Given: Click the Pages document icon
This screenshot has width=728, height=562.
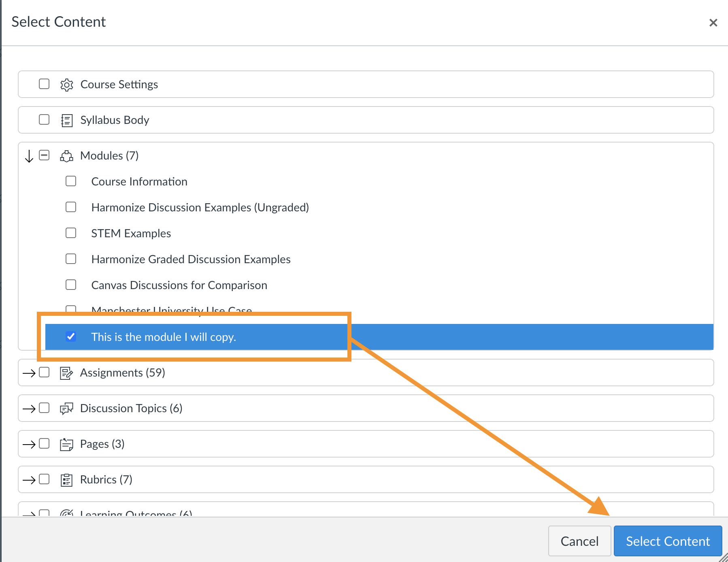Looking at the screenshot, I should pos(66,444).
